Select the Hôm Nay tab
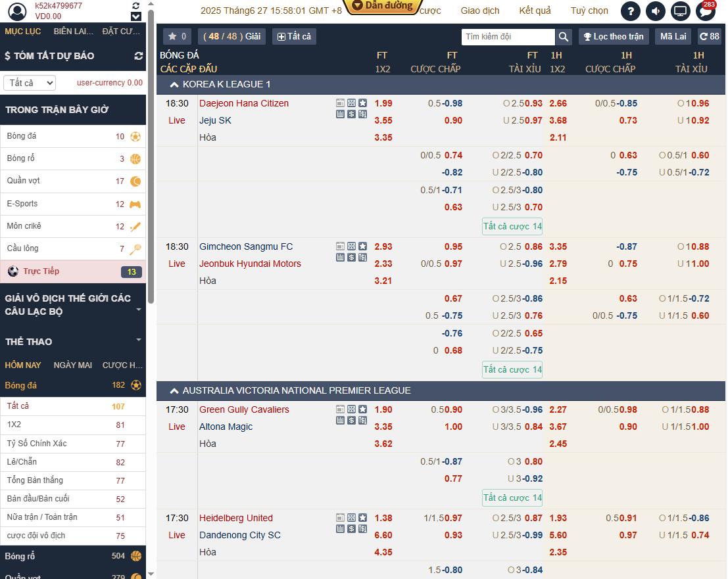Viewport: 728px width, 579px height. pos(23,365)
